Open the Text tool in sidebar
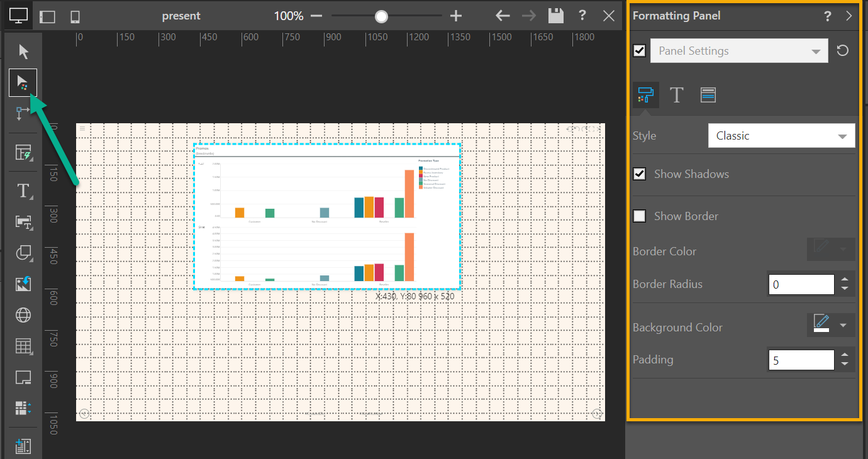 point(23,191)
